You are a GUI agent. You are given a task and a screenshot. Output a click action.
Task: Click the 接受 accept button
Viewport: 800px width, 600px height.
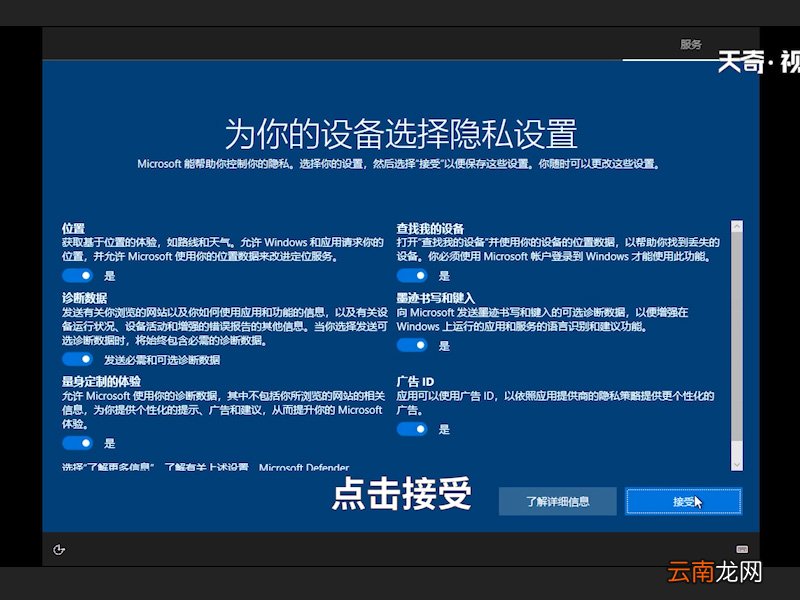coord(684,502)
